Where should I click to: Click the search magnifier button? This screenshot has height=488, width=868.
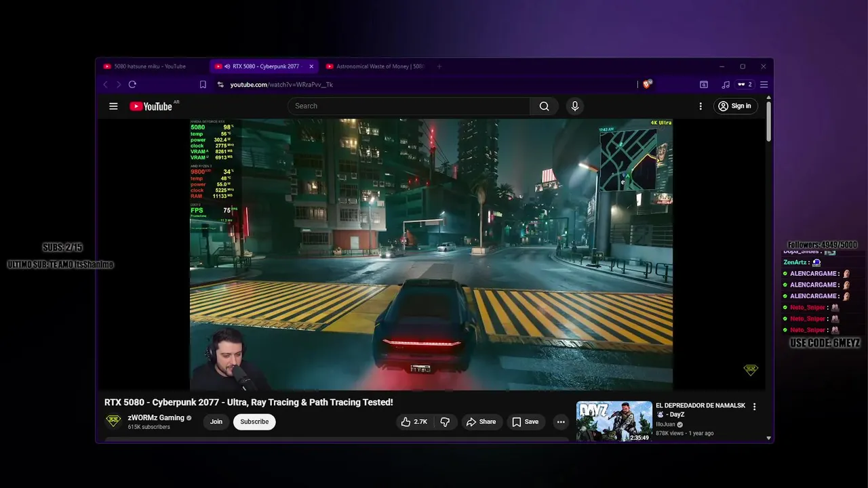coord(544,106)
